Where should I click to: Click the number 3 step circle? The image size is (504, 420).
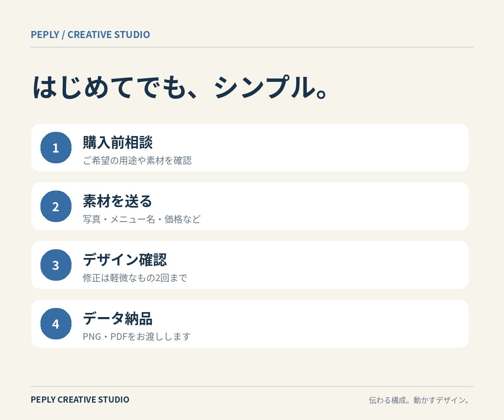56,265
